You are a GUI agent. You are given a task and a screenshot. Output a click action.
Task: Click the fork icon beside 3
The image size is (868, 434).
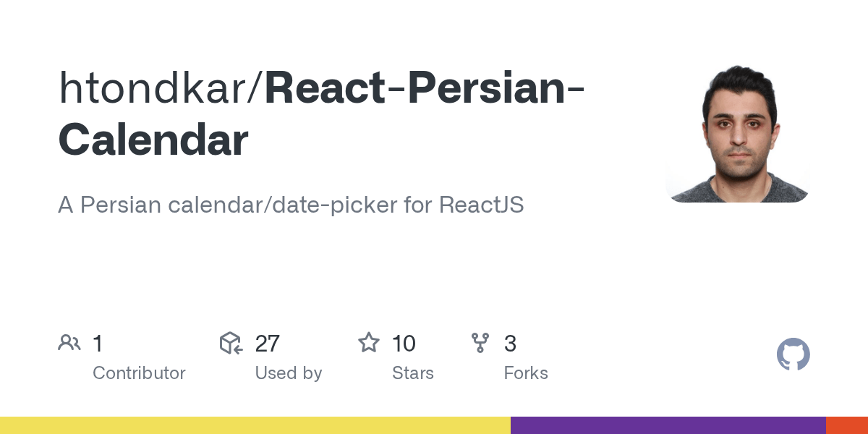point(480,343)
